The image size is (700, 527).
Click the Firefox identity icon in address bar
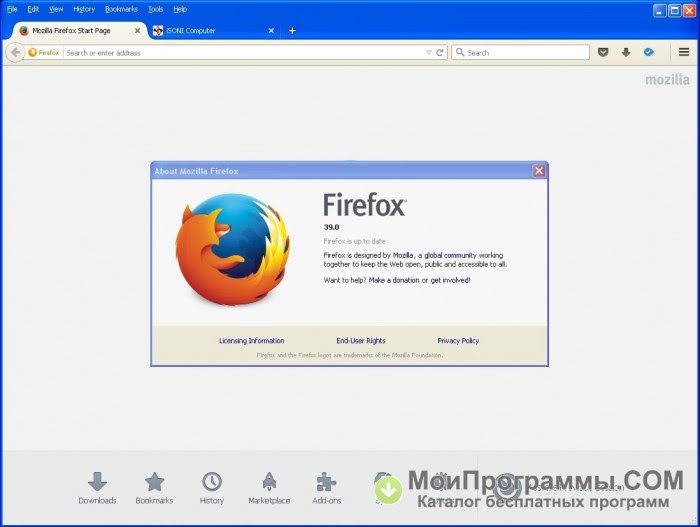click(43, 52)
